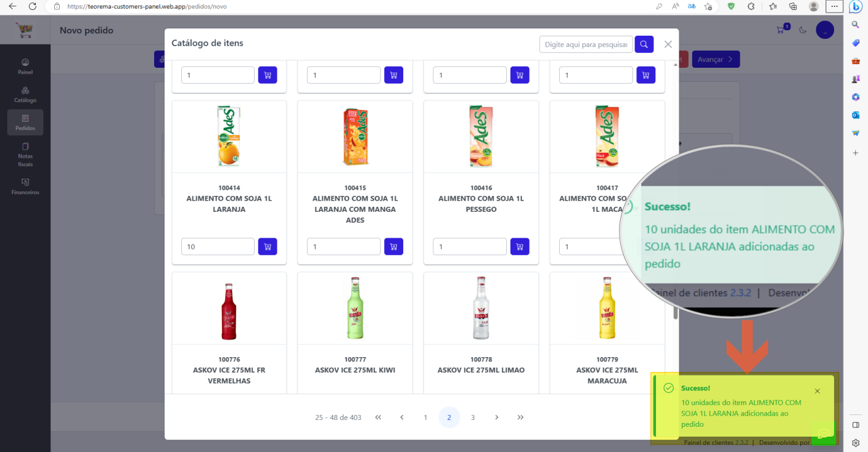Refresh the browser page

click(x=33, y=6)
